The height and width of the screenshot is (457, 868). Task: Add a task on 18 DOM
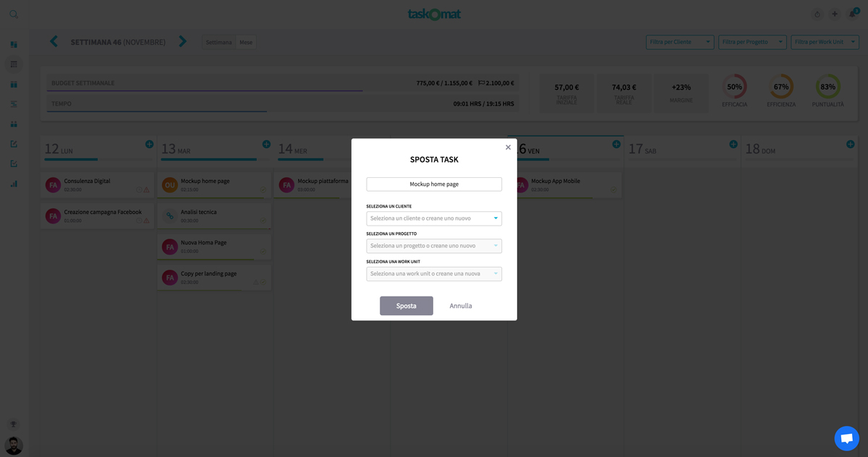click(851, 145)
